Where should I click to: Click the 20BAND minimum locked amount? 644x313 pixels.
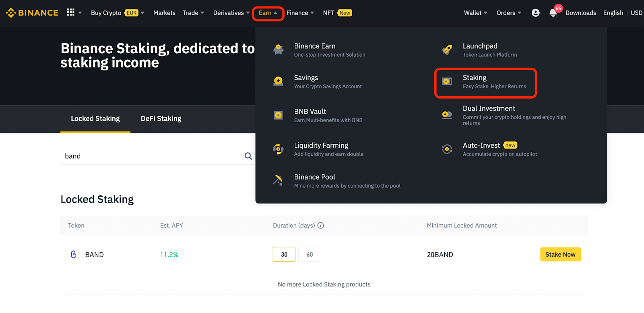click(440, 255)
